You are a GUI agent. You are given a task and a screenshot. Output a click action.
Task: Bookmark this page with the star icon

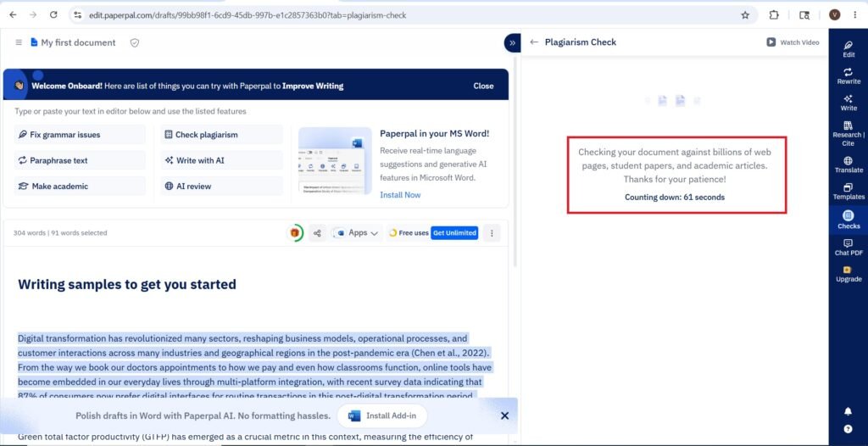745,15
